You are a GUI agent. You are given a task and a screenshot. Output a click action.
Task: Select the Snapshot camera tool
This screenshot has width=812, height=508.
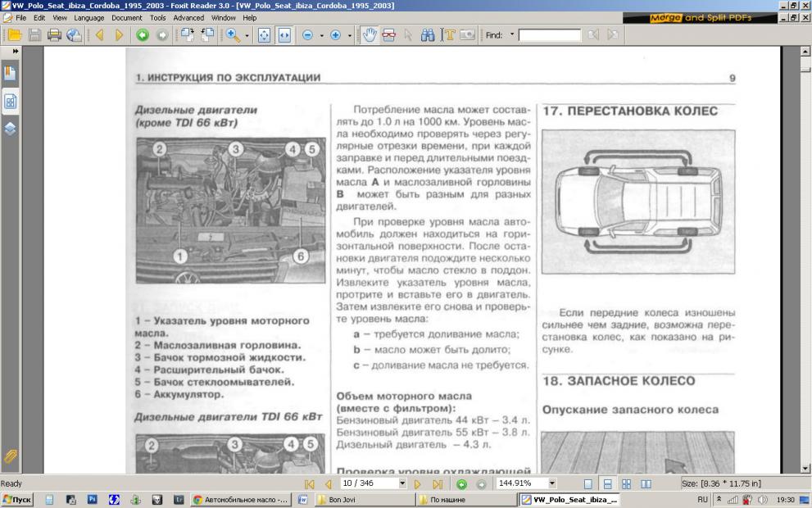468,35
